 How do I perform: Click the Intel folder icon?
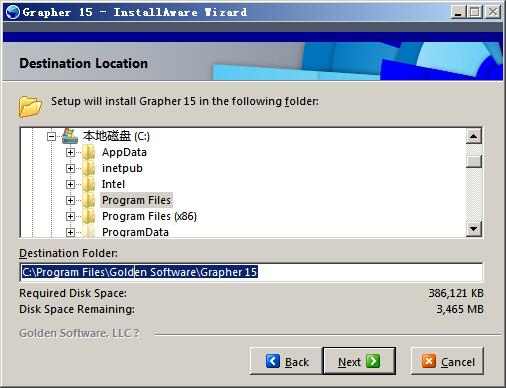89,184
